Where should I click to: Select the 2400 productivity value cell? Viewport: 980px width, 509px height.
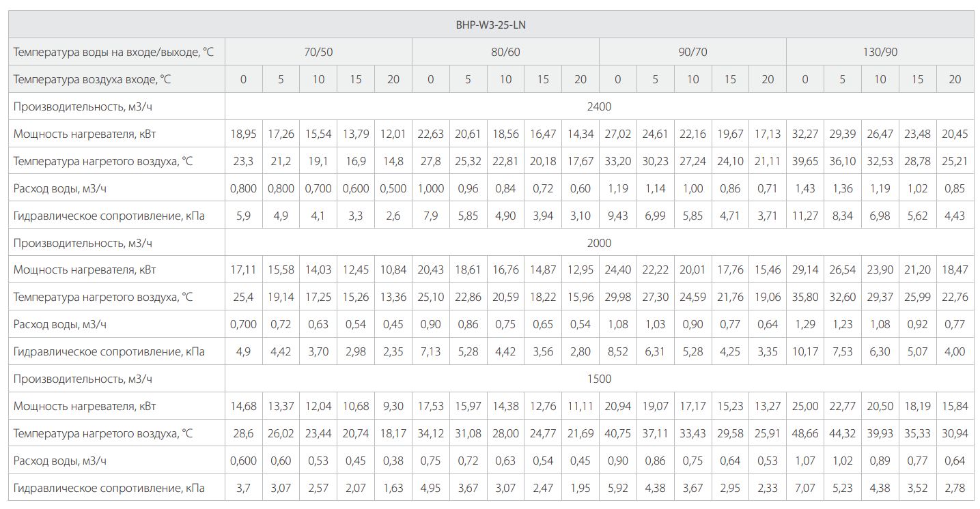(x=599, y=106)
